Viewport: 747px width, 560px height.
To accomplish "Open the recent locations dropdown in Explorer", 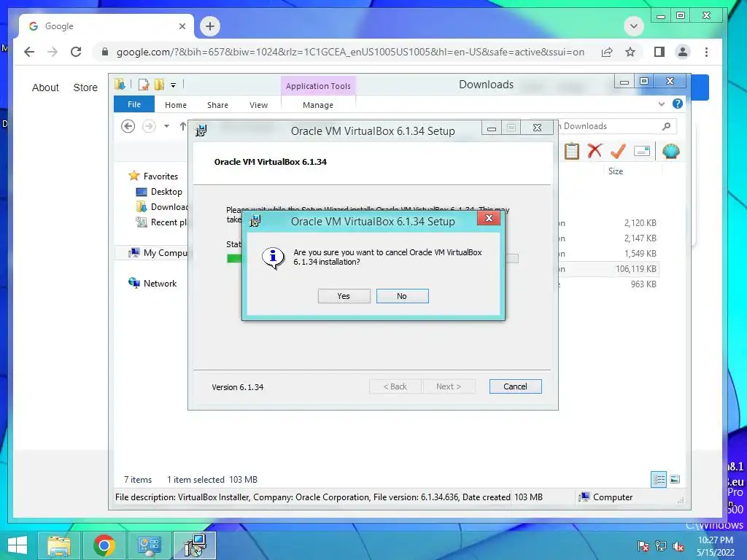I will tap(166, 126).
